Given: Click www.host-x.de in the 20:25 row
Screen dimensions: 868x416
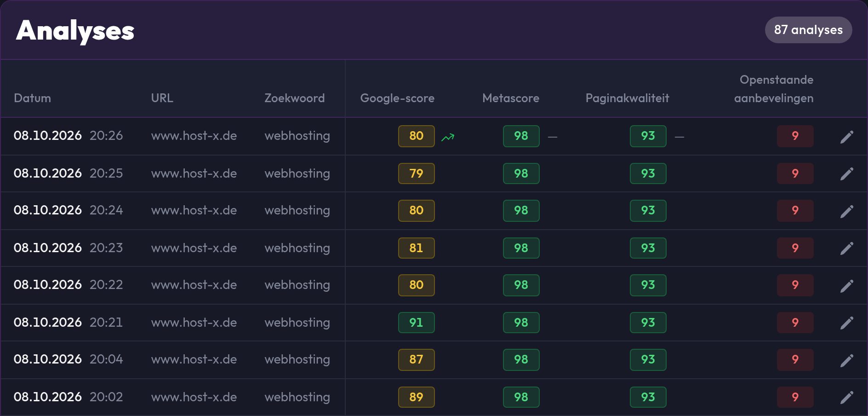Looking at the screenshot, I should (194, 173).
